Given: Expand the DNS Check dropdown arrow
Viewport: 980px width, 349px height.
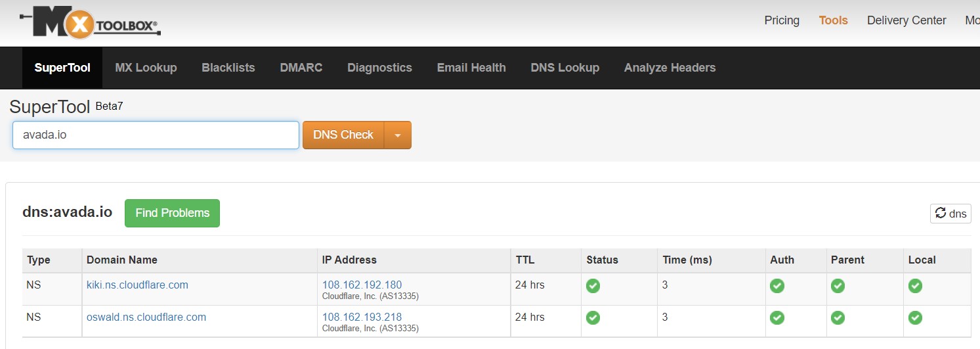Looking at the screenshot, I should coord(397,135).
